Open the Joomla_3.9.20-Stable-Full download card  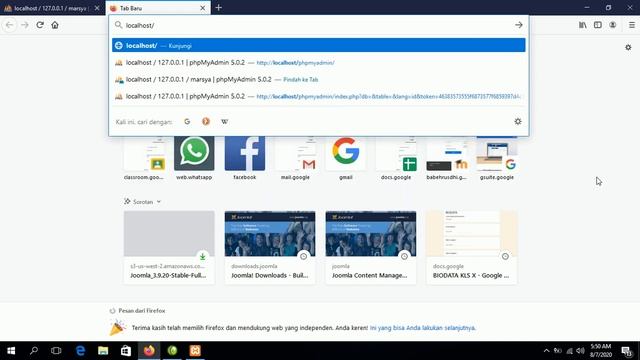169,247
